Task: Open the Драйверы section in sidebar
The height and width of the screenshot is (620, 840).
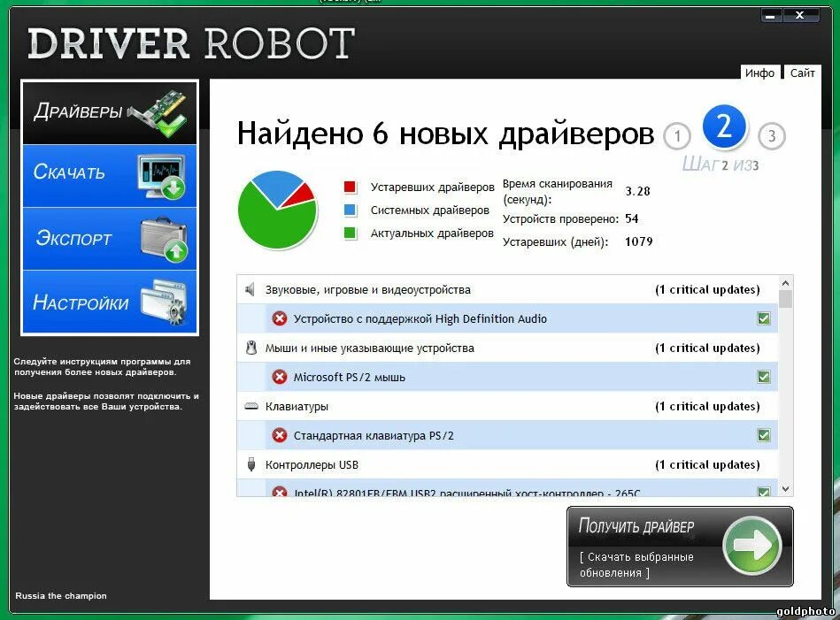Action: (x=110, y=112)
